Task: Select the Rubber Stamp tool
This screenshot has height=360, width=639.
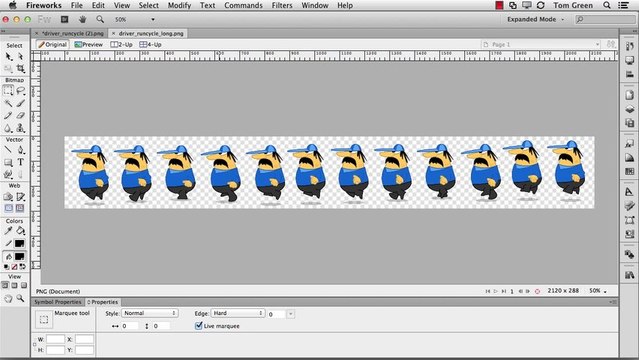Action: pyautogui.click(x=20, y=128)
